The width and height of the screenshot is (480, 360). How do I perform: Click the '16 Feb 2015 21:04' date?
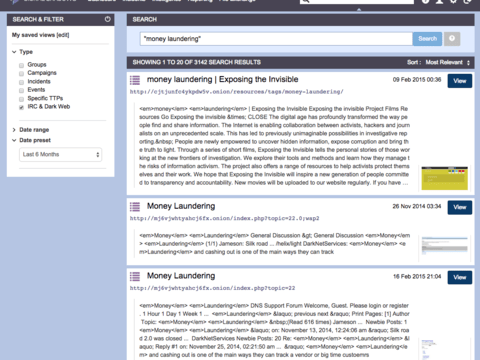[x=417, y=276]
